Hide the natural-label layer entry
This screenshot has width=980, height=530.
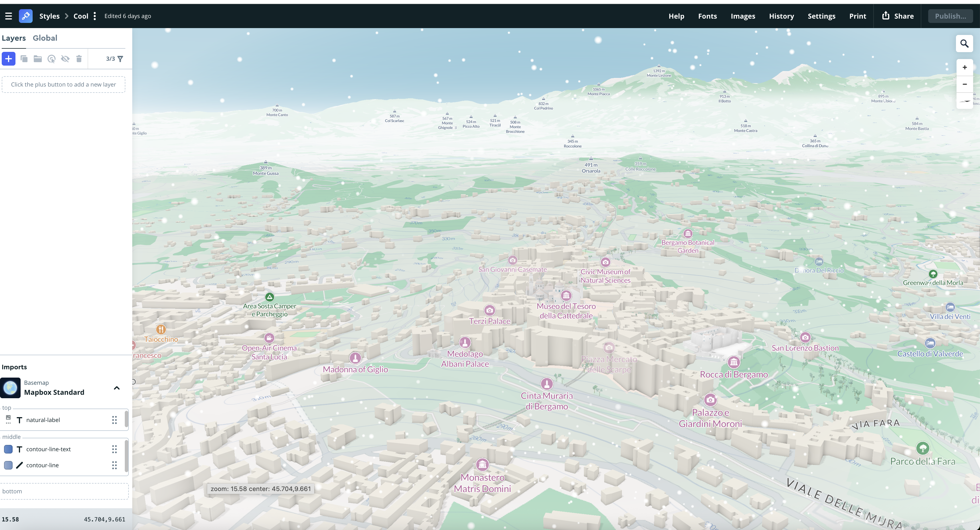43,420
